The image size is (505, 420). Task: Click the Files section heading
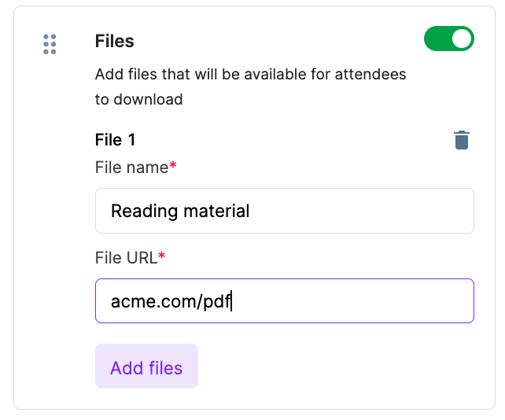tap(115, 41)
